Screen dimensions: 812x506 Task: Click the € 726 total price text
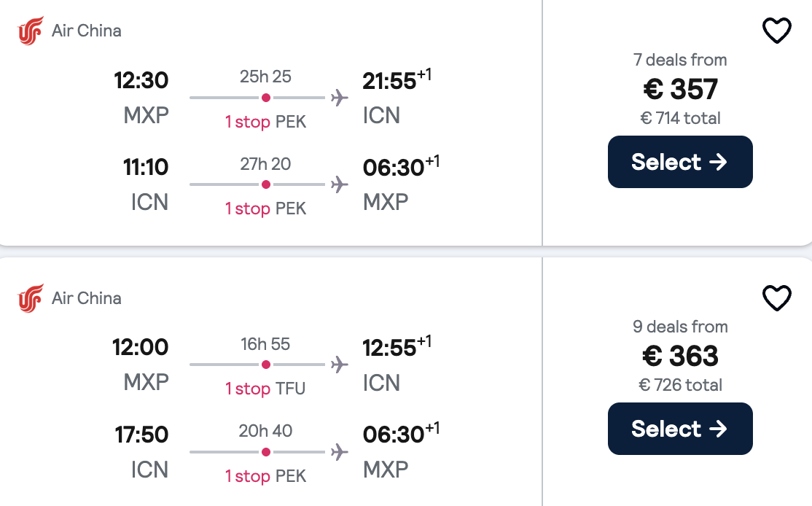pyautogui.click(x=679, y=384)
